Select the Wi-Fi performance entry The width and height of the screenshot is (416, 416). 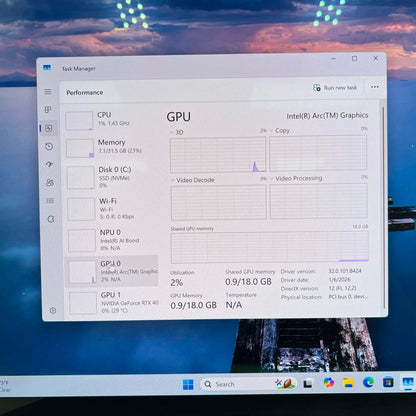pyautogui.click(x=113, y=209)
